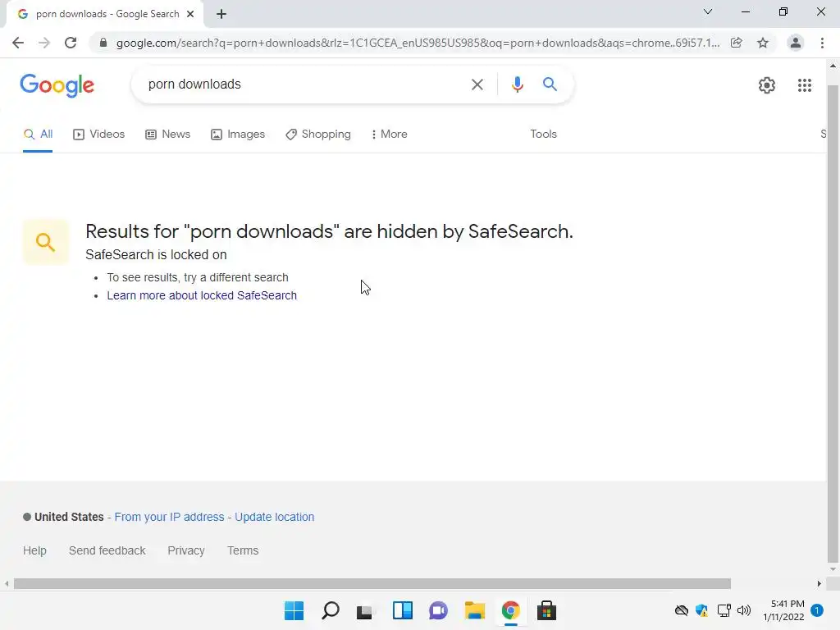Click the 'United States' location text
Screen dimensions: 840x630
[x=69, y=517]
